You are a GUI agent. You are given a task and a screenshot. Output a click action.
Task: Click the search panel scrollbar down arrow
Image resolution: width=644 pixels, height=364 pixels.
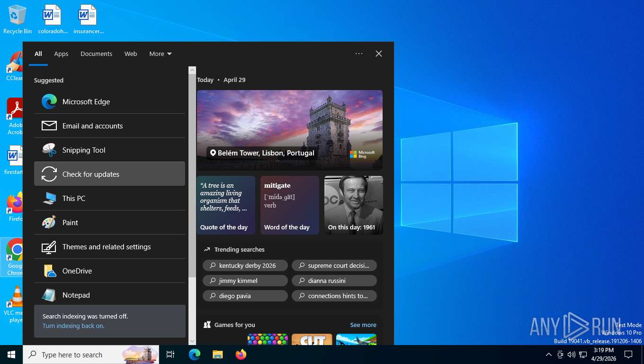(192, 341)
